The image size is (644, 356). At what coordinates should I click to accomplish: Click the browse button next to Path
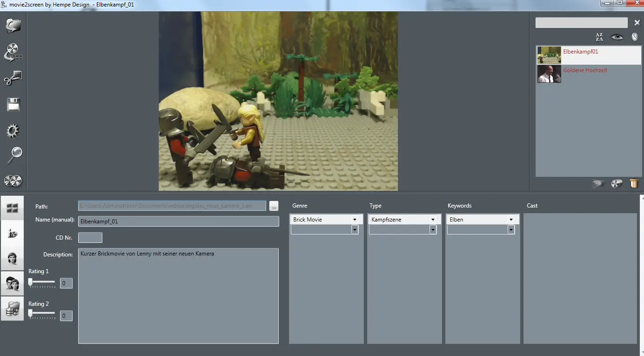click(x=274, y=206)
